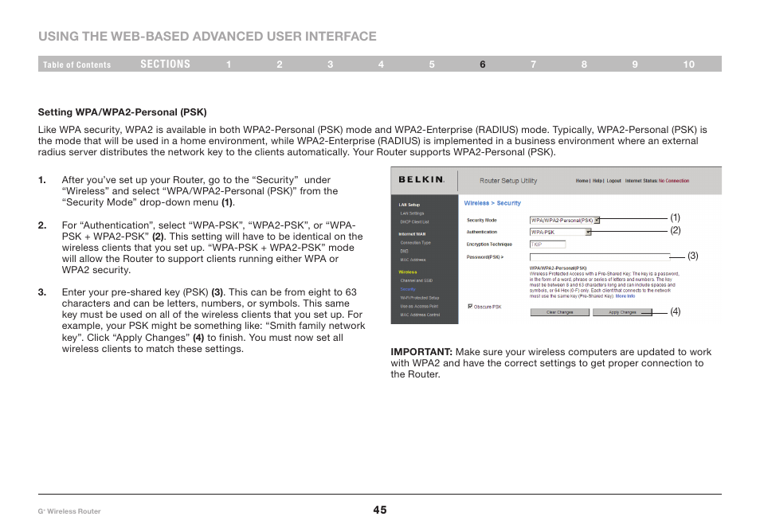
Task: Jump to section 1 in section bar
Action: pyautogui.click(x=229, y=65)
